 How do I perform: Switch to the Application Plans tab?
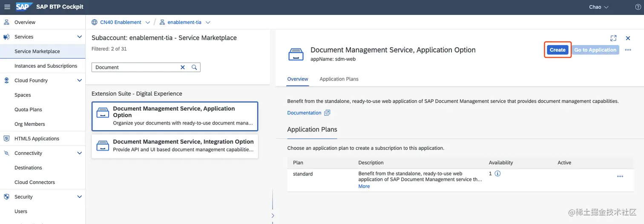pyautogui.click(x=339, y=79)
